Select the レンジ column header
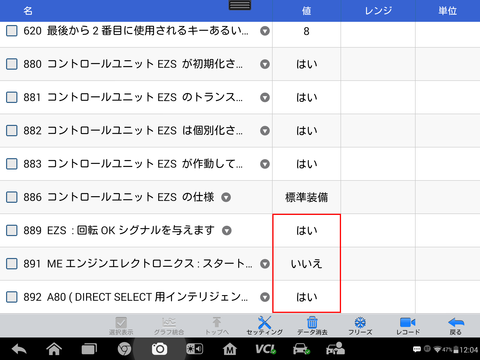 (x=378, y=11)
